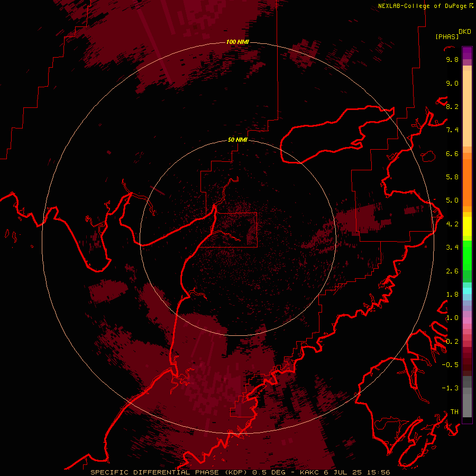This screenshot has width=476, height=476.
Task: Click the -1.3 scale value
Action: tap(450, 388)
